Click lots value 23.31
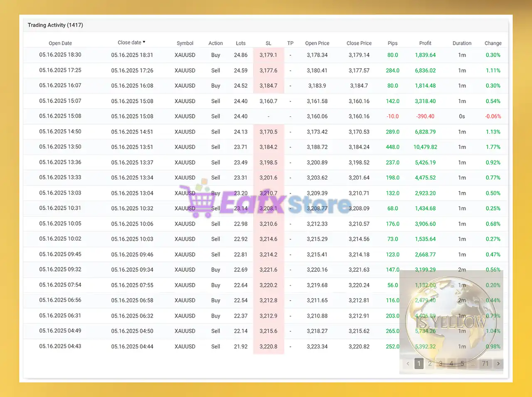The height and width of the screenshot is (397, 532). (241, 178)
